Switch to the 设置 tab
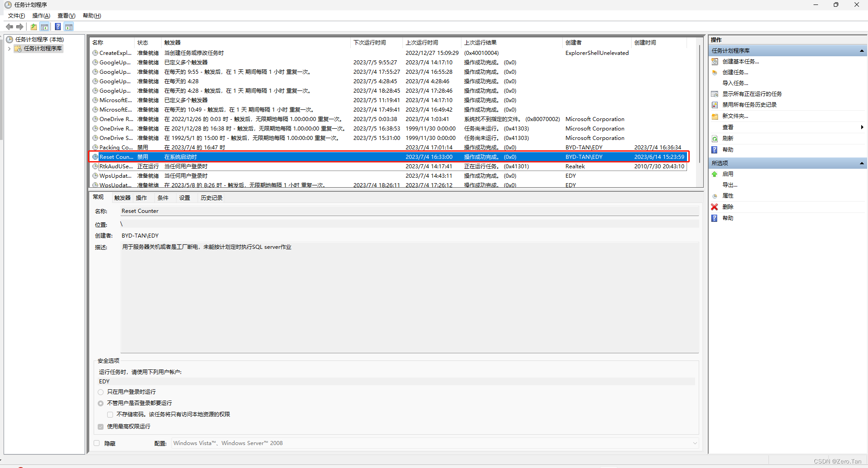This screenshot has height=468, width=868. coord(185,198)
